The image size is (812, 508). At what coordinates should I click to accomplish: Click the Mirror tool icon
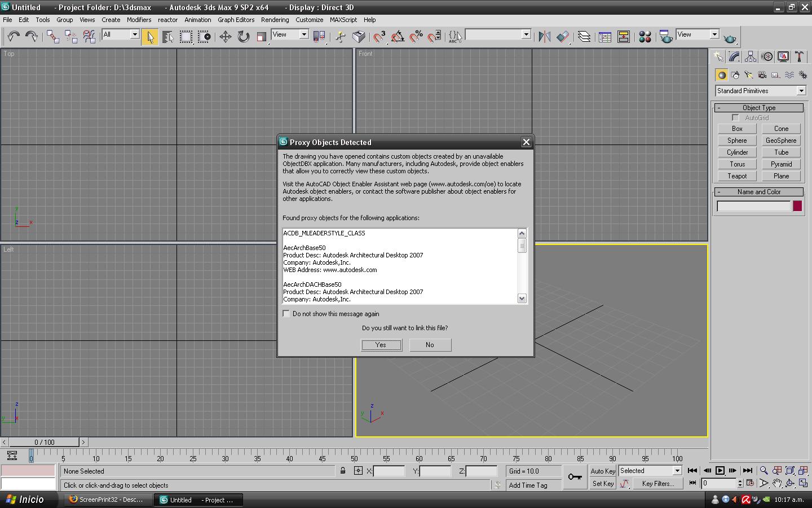544,37
